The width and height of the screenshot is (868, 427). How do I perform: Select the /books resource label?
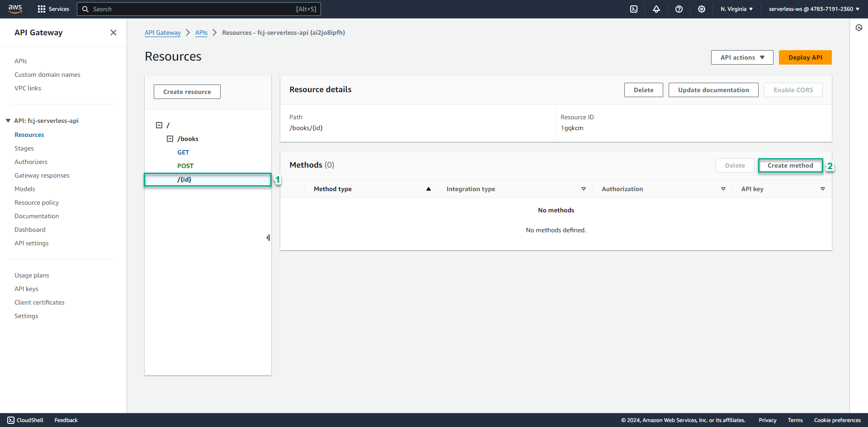click(x=188, y=139)
